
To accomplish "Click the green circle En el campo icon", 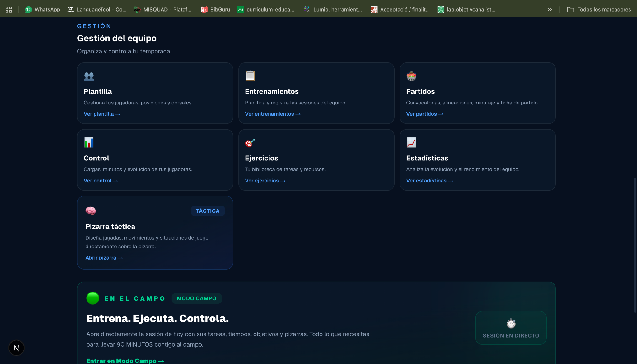I will [93, 298].
